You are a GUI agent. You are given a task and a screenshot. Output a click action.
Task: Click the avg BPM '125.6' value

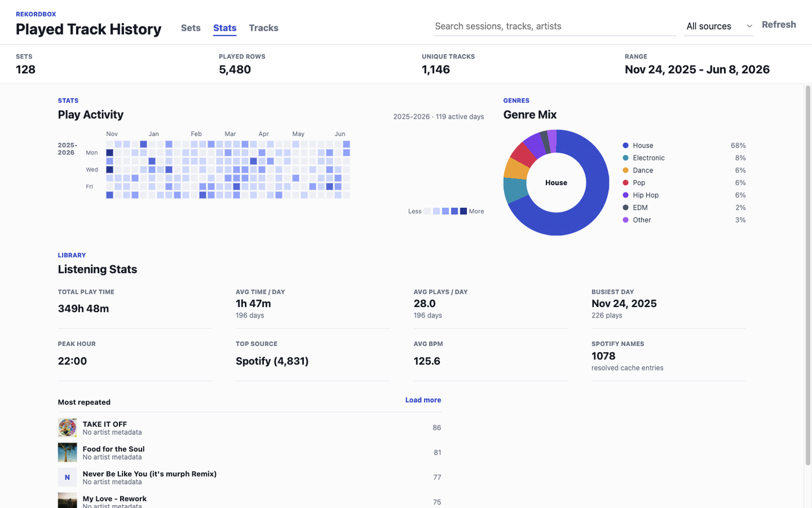427,361
